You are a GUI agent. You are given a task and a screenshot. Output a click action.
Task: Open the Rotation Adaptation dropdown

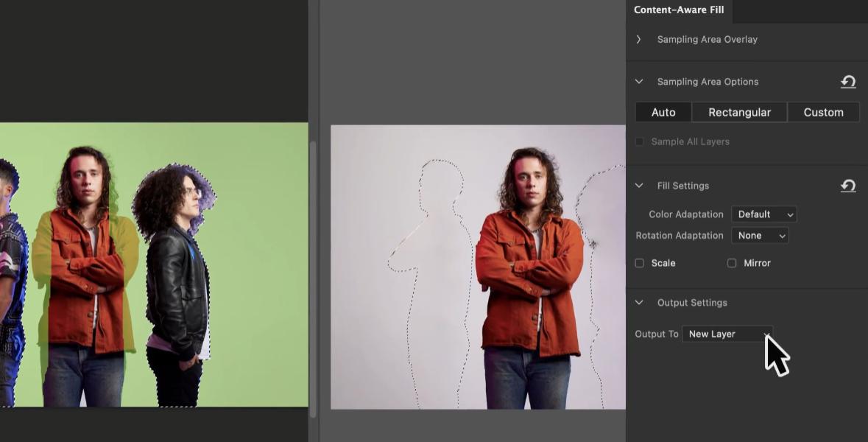click(x=760, y=236)
